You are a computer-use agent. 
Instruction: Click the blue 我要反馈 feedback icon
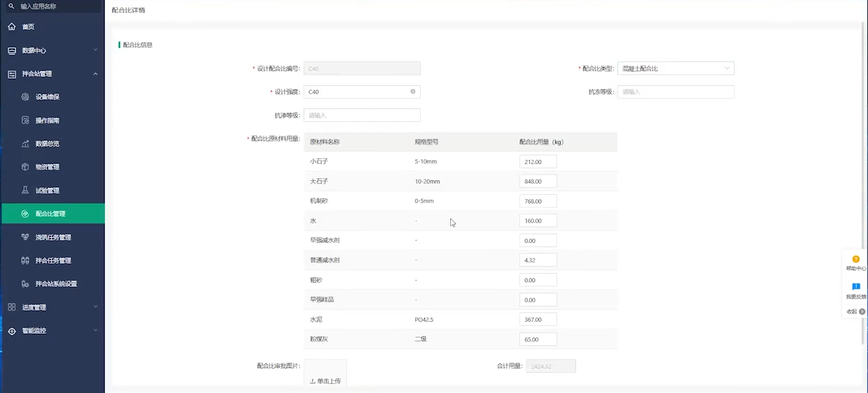[856, 287]
